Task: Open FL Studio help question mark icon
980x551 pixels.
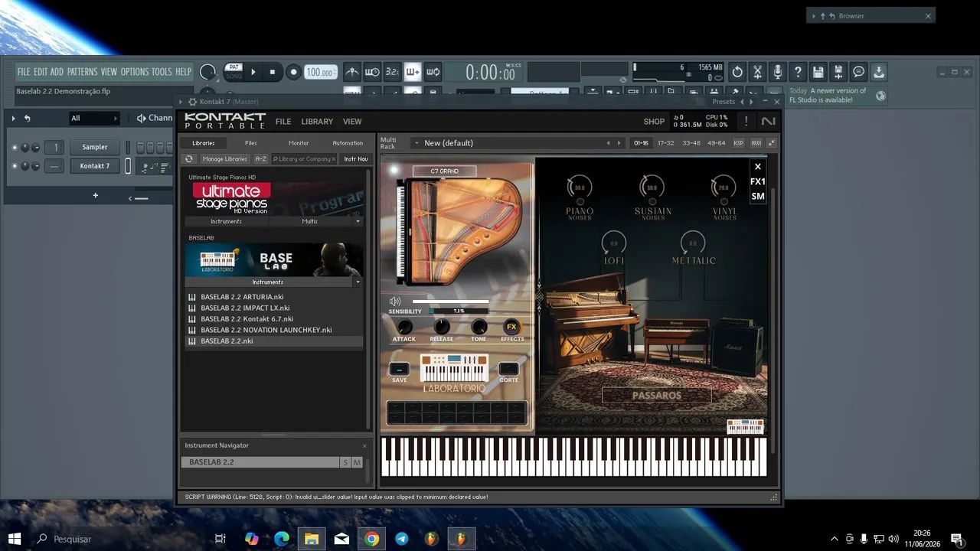Action: point(798,72)
